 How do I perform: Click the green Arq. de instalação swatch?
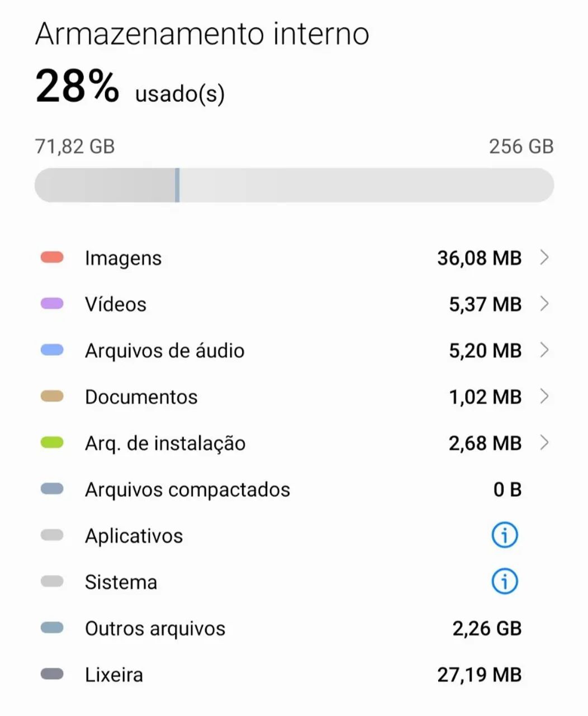pyautogui.click(x=52, y=443)
